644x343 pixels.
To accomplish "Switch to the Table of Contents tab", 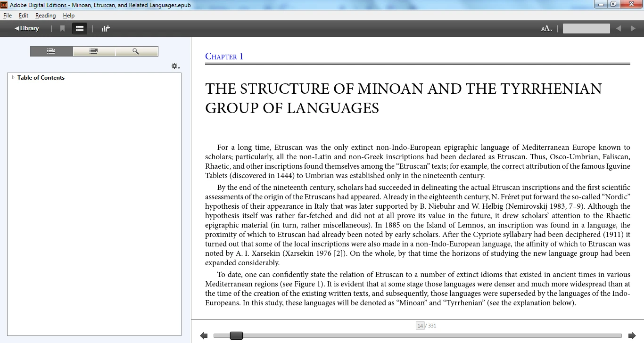I will point(51,51).
